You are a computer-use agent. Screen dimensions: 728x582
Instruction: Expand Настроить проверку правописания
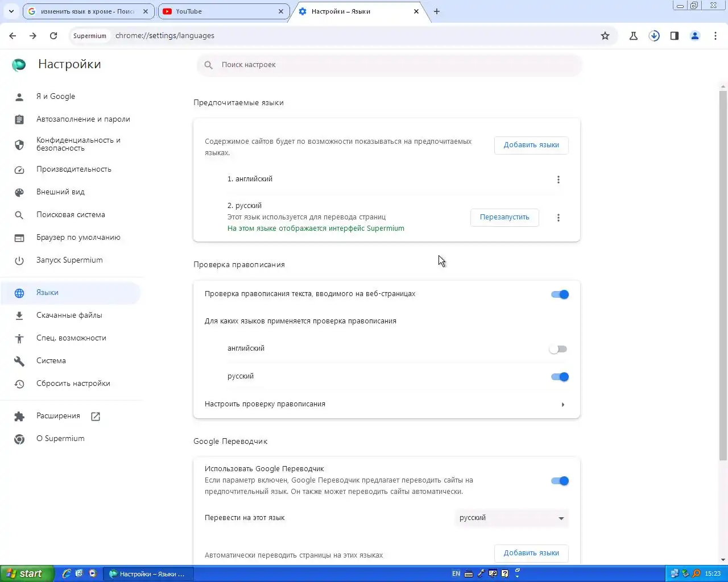point(387,404)
